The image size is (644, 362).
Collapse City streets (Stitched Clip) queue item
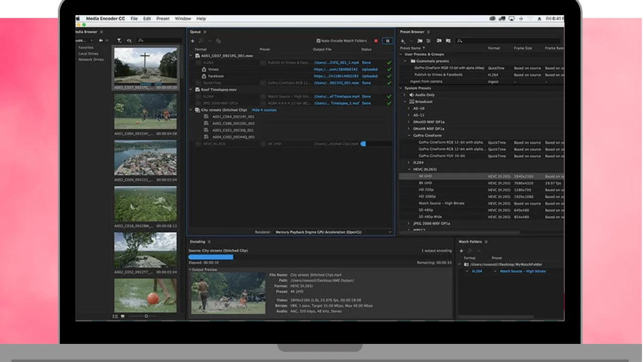(191, 110)
